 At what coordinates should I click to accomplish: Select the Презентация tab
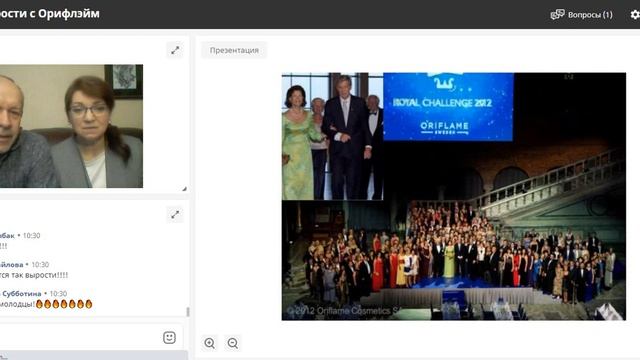coord(234,50)
